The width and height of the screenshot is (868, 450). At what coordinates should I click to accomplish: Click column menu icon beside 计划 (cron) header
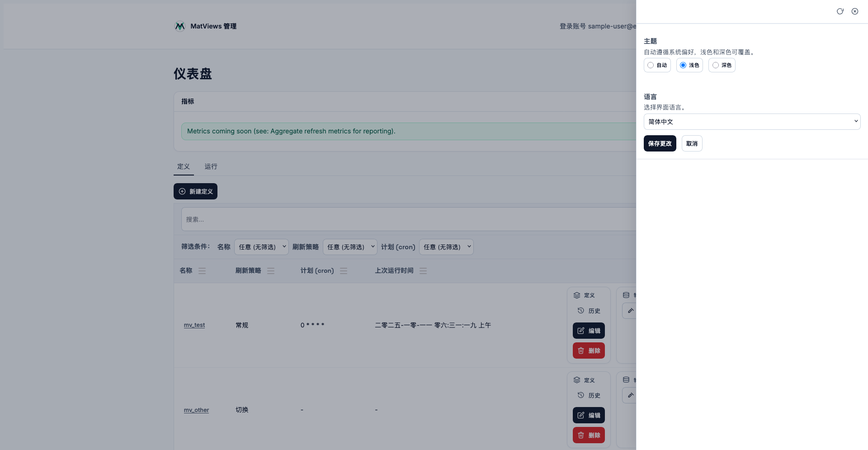344,271
